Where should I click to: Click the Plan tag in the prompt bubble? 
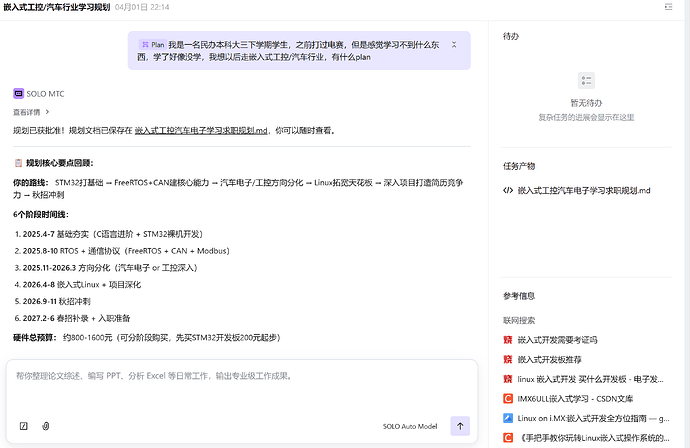click(152, 45)
